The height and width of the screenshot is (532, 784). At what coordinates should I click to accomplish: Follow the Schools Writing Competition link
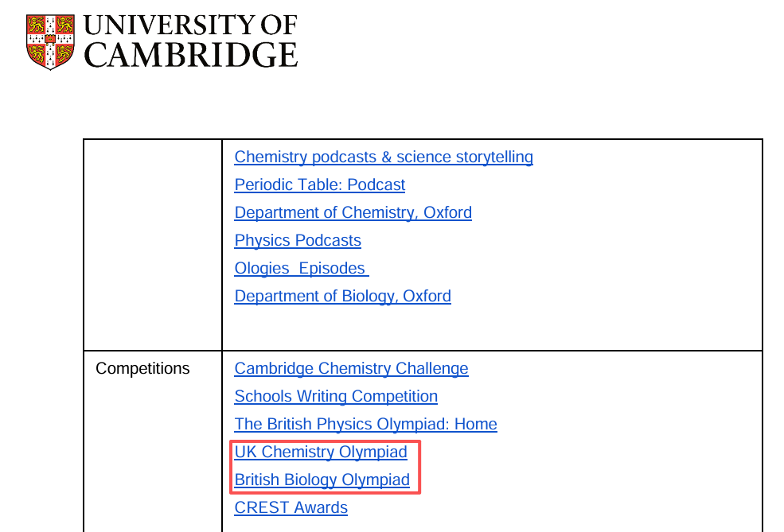pos(336,397)
